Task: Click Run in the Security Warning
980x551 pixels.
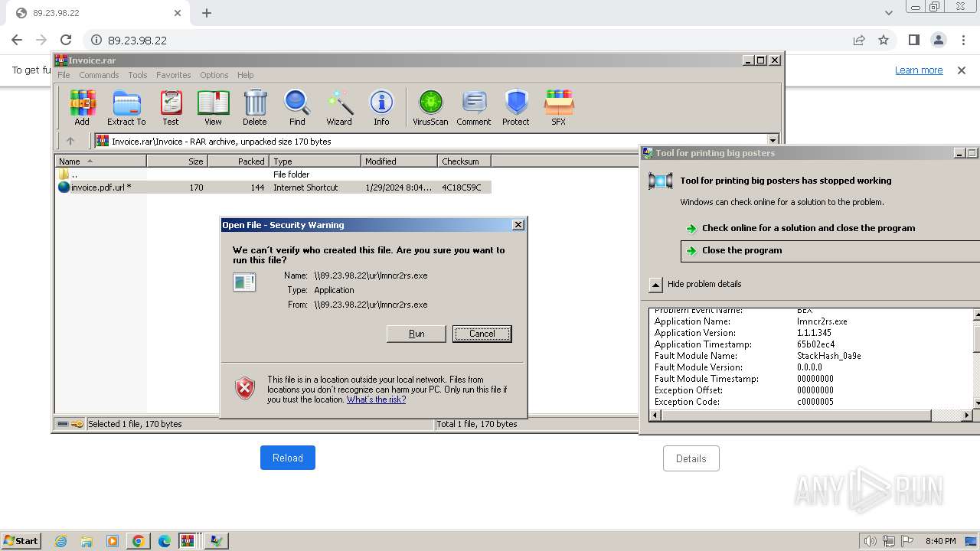Action: point(416,334)
